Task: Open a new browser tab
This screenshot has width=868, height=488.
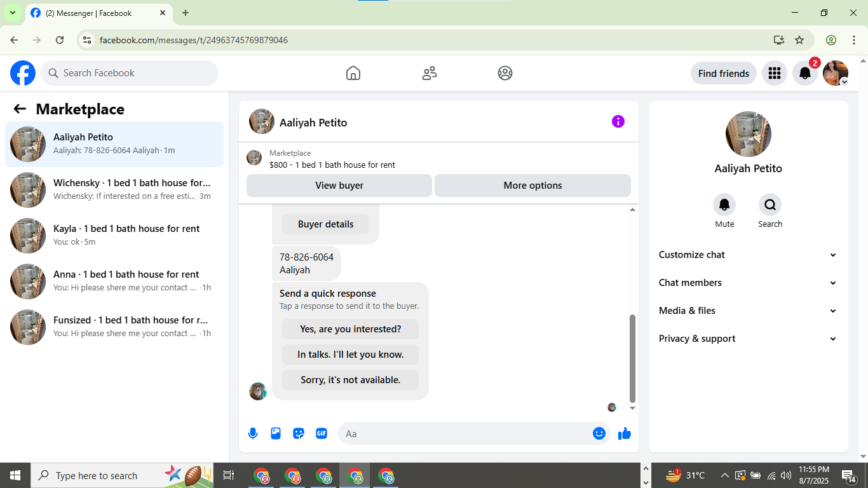Action: click(x=186, y=13)
